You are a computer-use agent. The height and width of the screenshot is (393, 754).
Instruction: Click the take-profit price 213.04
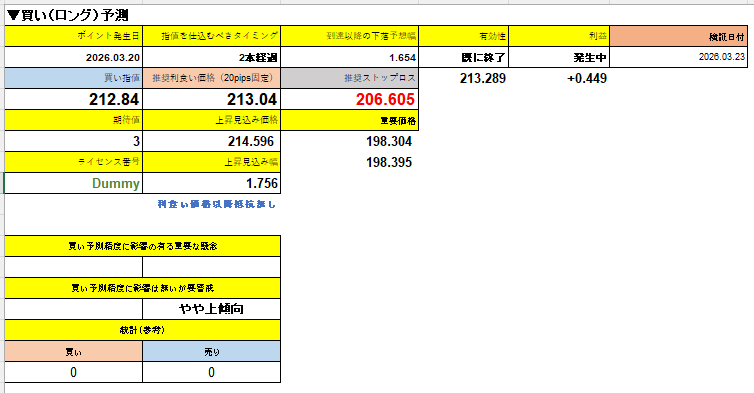click(212, 99)
